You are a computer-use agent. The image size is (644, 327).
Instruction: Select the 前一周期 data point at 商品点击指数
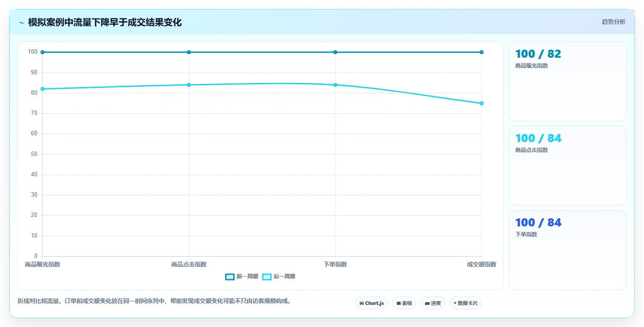189,52
